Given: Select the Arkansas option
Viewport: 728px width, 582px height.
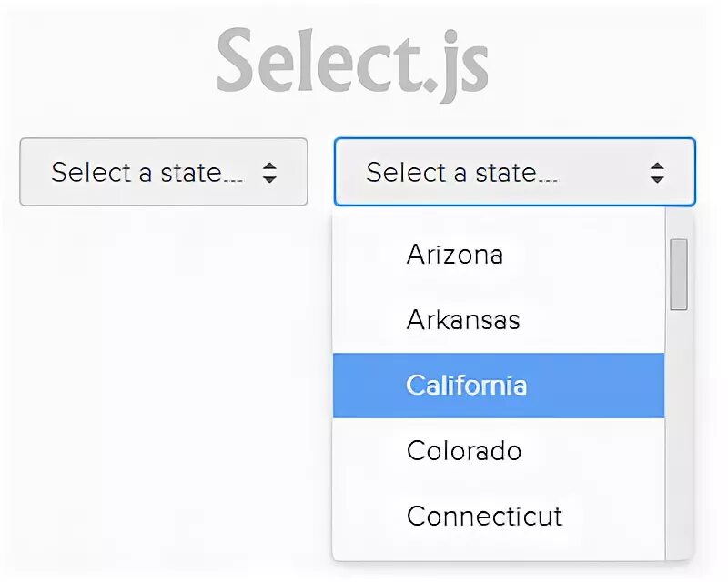Looking at the screenshot, I should (463, 320).
